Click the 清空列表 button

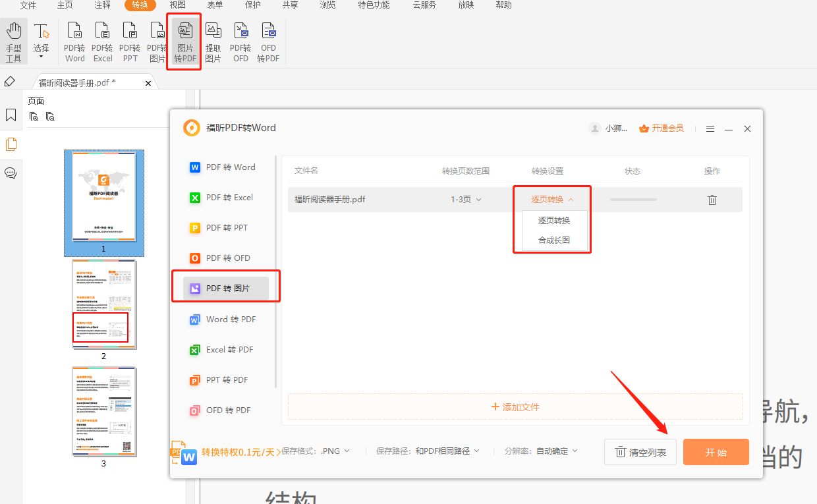[640, 453]
